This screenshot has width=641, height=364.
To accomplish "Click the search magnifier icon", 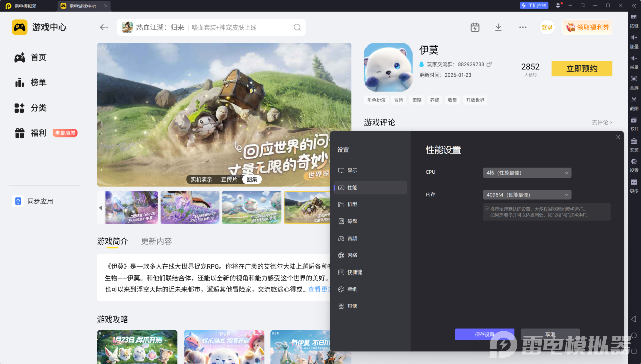I will pyautogui.click(x=297, y=27).
